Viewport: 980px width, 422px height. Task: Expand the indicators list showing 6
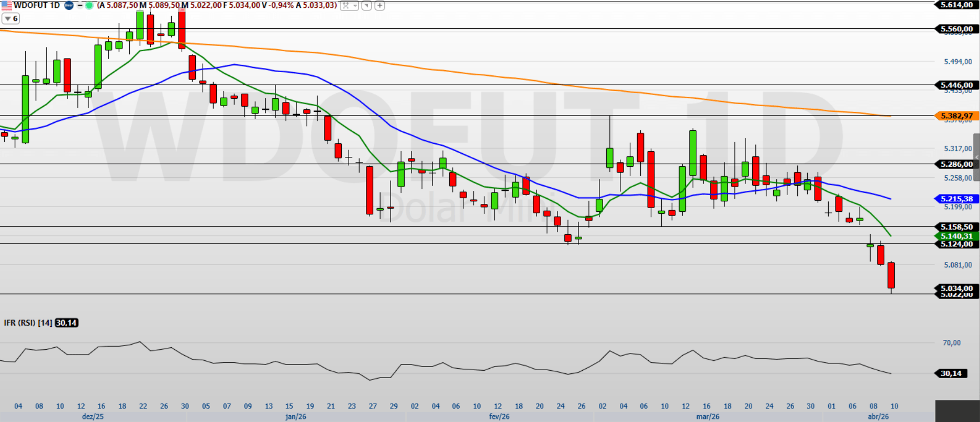click(10, 18)
